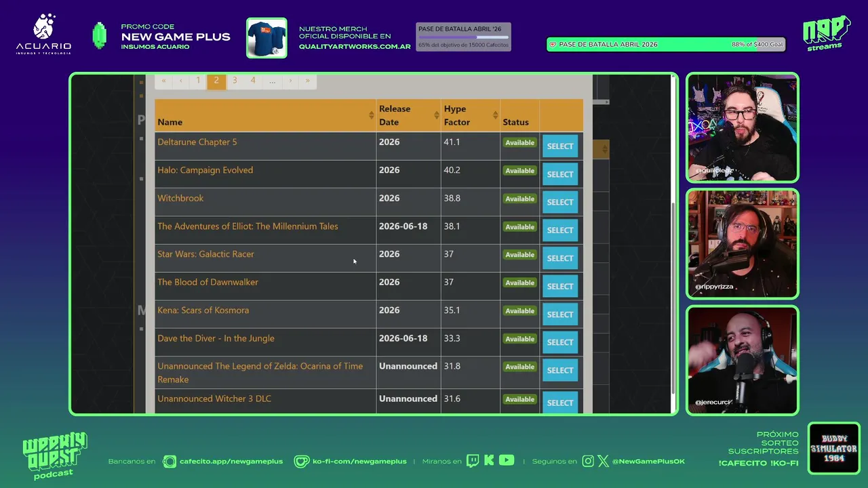The image size is (868, 488).
Task: Click the green 88% of $400 goal bar
Action: (x=666, y=45)
